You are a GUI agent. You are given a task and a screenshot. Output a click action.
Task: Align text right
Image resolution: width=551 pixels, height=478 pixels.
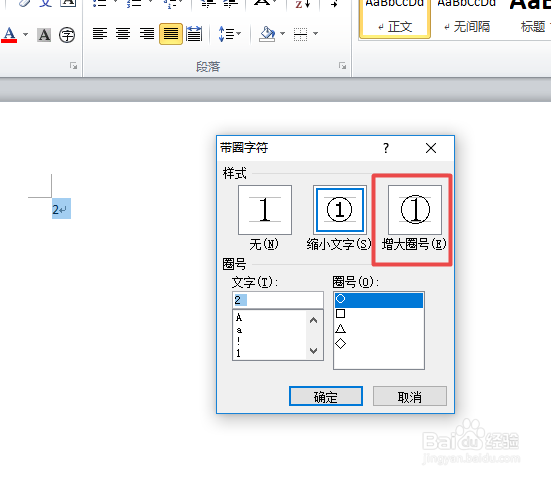point(147,34)
